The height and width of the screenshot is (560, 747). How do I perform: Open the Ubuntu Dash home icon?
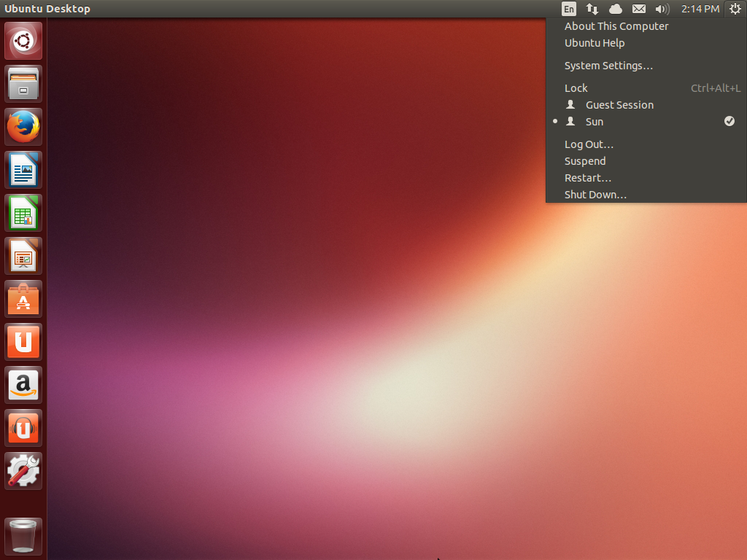point(22,40)
